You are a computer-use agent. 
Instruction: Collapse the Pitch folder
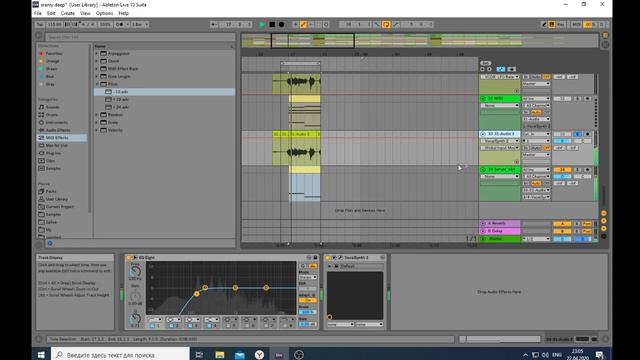tap(97, 84)
